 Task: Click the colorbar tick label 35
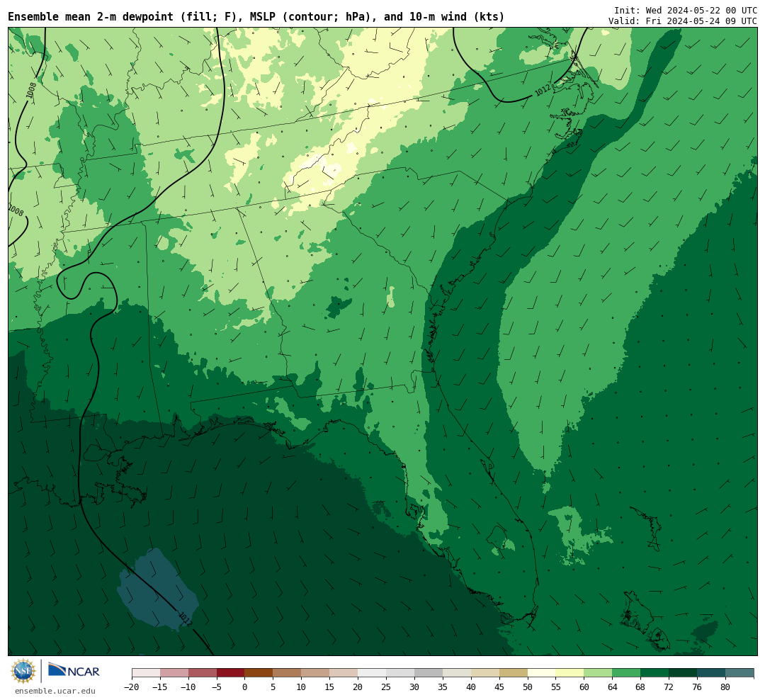443,687
